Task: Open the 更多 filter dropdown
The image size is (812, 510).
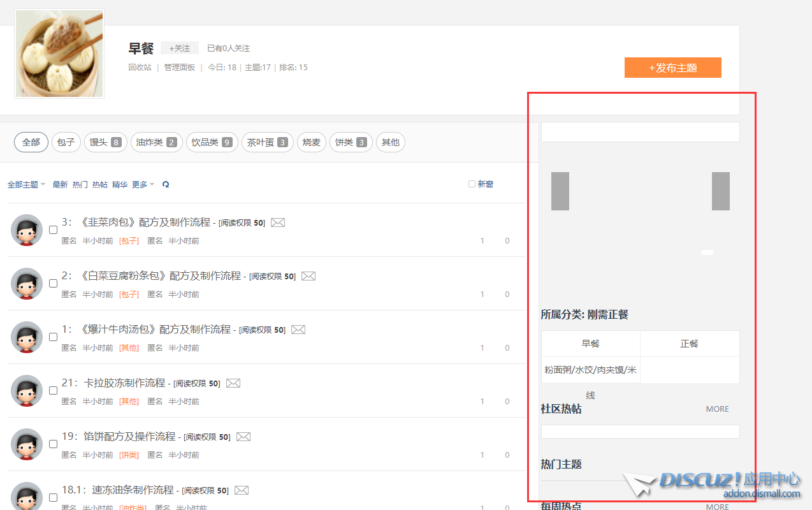Action: [143, 184]
